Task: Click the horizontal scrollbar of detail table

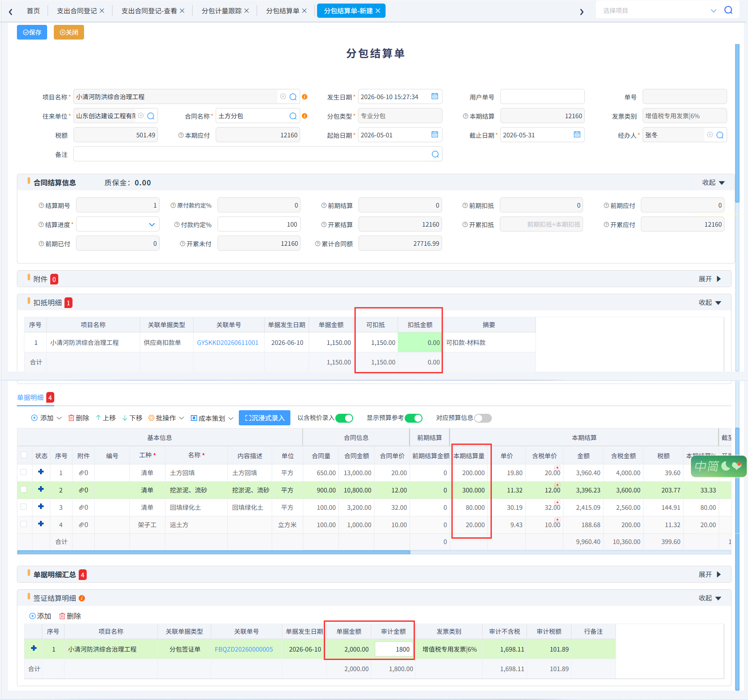Action: pos(213,552)
